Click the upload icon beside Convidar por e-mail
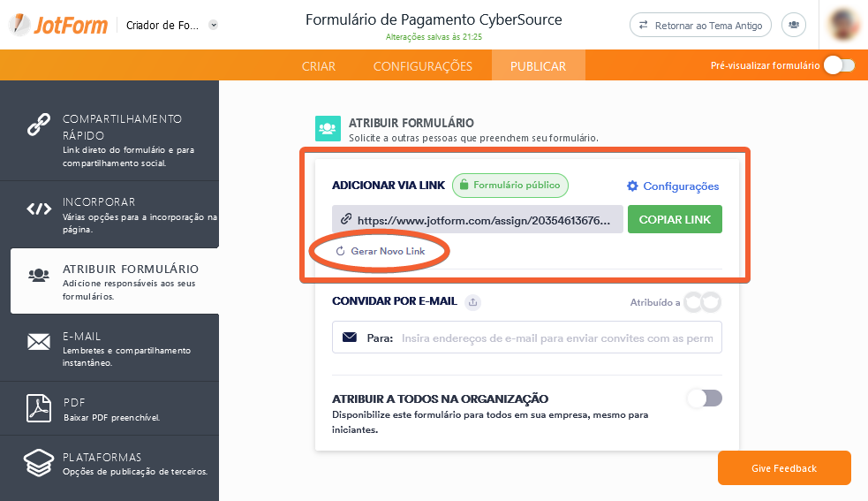 (473, 302)
